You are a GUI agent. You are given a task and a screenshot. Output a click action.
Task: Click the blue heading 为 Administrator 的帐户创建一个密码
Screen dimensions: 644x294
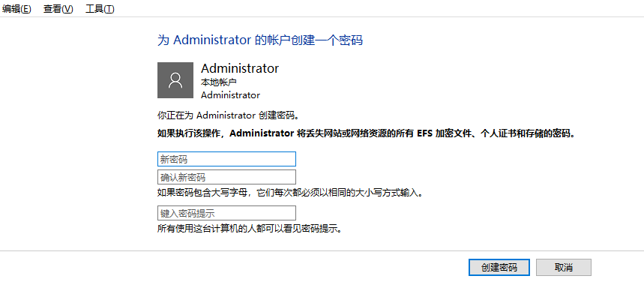(x=260, y=40)
